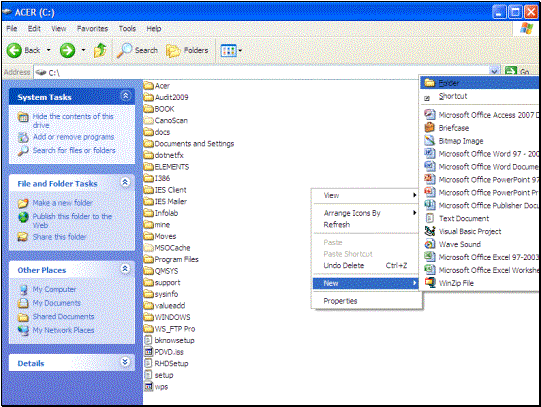
Task: Select the PDVD.iss file icon
Action: [x=148, y=352]
